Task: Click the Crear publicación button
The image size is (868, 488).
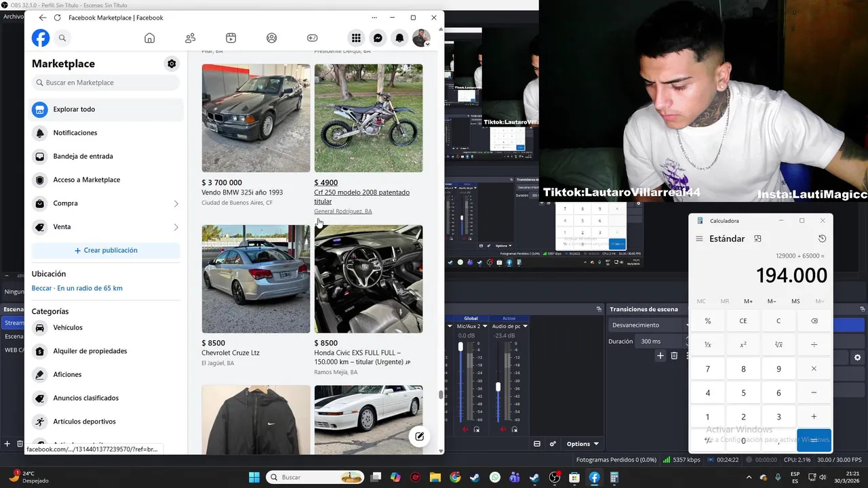Action: coord(106,250)
